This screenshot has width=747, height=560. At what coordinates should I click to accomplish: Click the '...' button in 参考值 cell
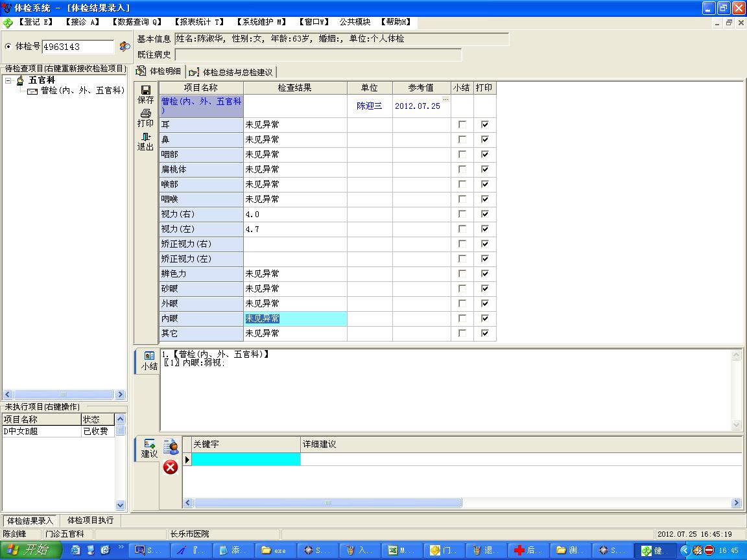(x=446, y=100)
